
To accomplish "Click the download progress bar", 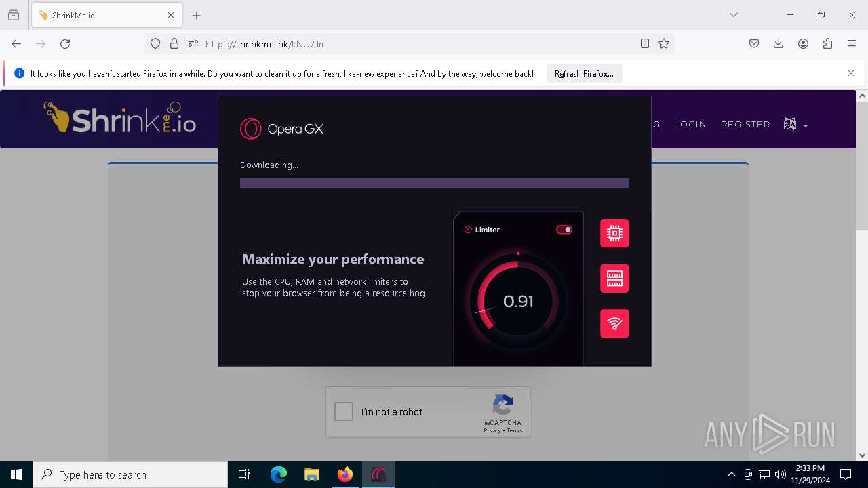I will [435, 183].
